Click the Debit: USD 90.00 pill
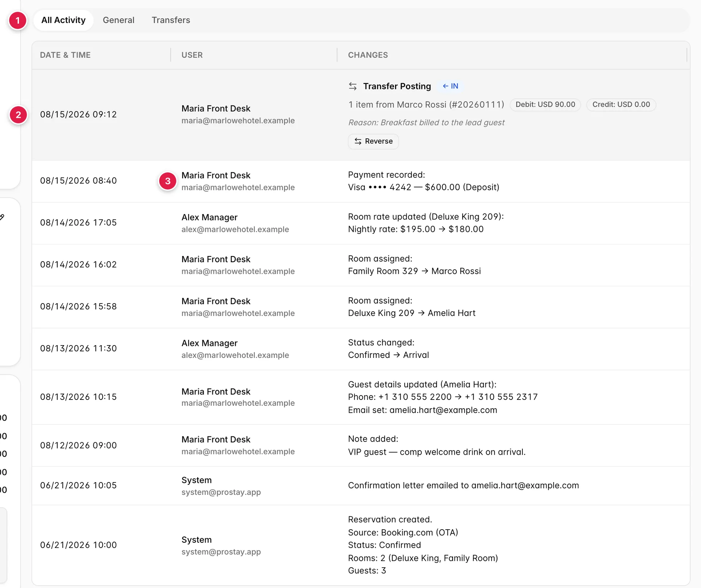 click(x=545, y=104)
